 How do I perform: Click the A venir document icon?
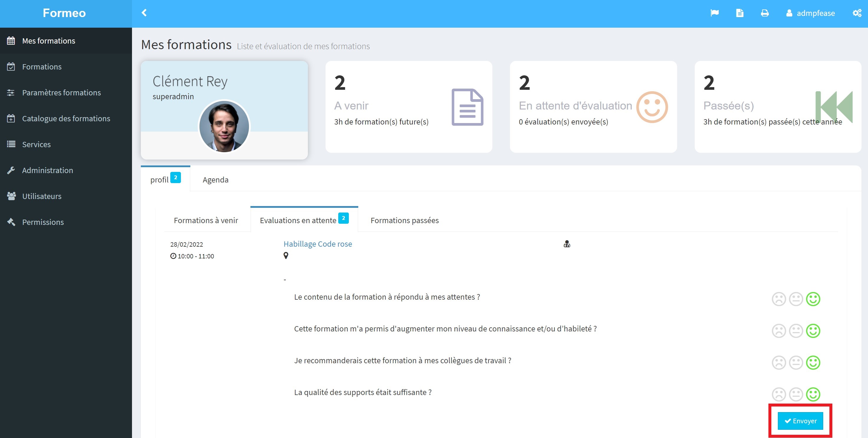(467, 107)
